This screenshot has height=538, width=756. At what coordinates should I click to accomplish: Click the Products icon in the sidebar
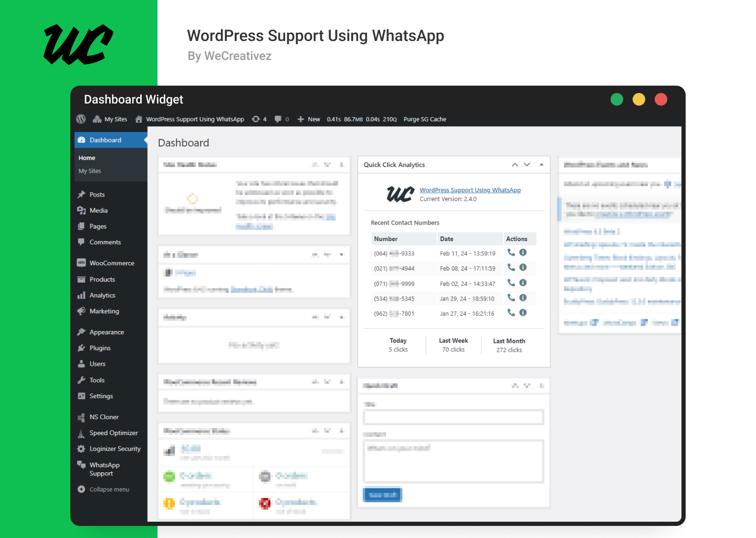[81, 280]
